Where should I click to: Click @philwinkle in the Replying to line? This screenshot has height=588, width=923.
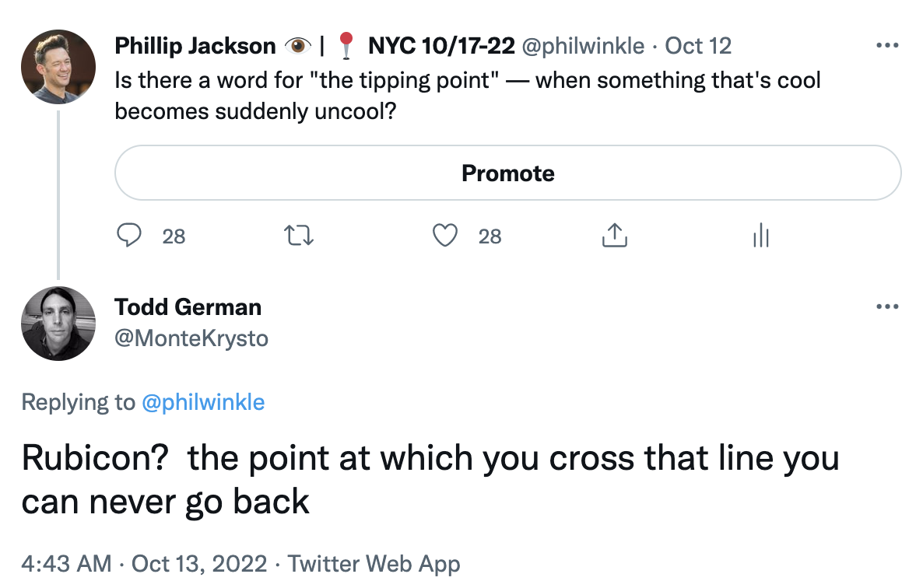203,402
